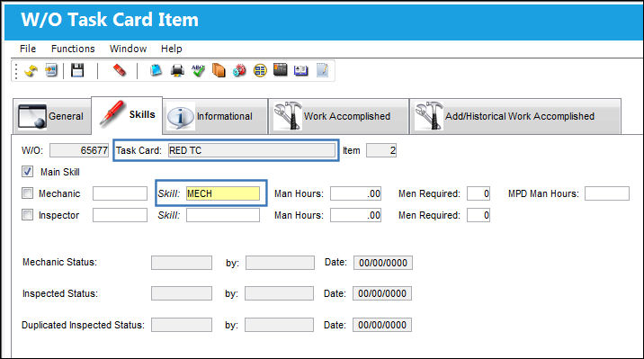Click the orange stacked documents icon

tap(219, 71)
